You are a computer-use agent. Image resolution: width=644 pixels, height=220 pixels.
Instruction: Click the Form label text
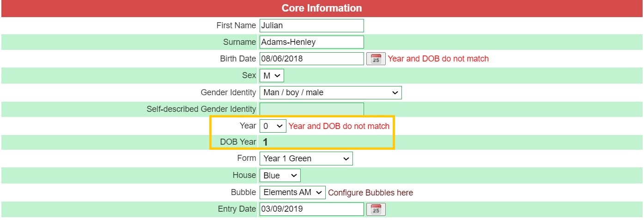[246, 158]
